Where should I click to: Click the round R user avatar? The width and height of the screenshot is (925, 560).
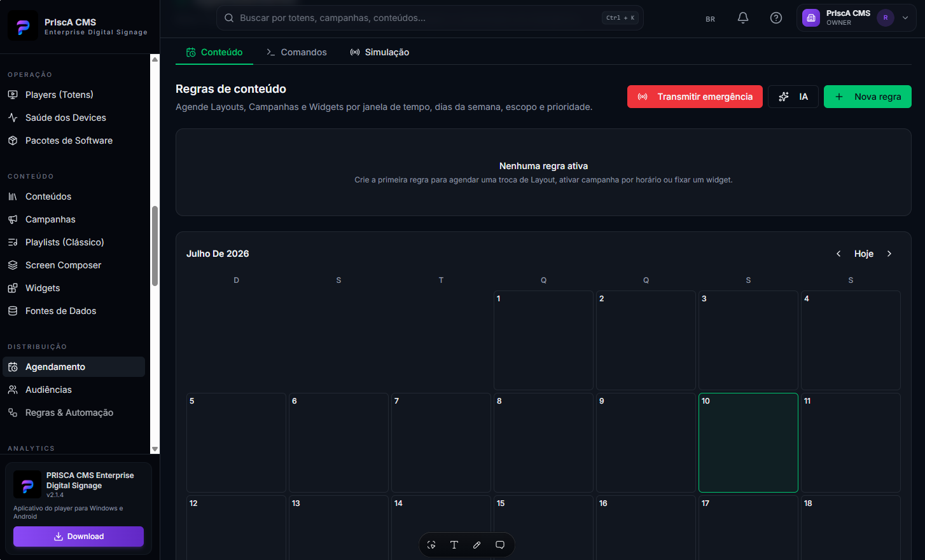pos(886,18)
